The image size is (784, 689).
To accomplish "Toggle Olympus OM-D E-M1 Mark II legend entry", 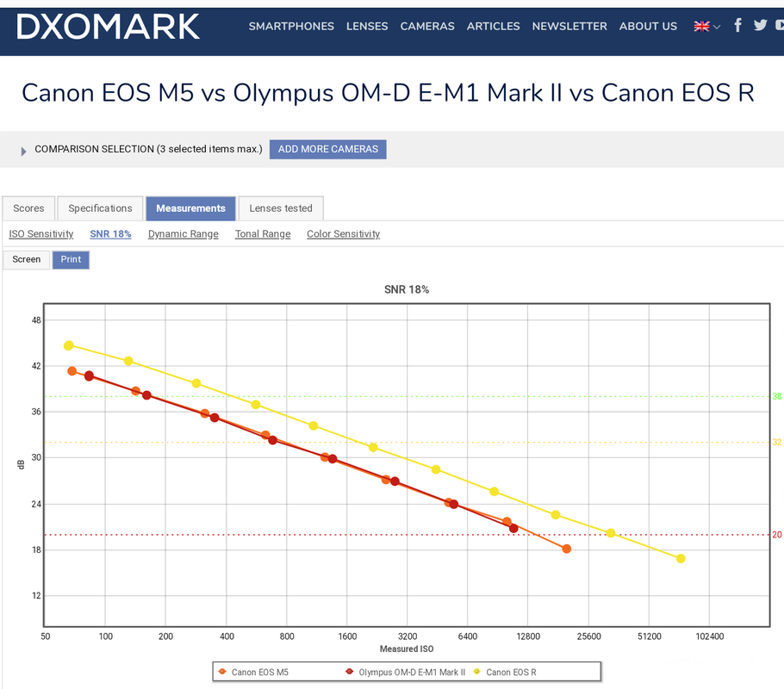I will [x=406, y=672].
